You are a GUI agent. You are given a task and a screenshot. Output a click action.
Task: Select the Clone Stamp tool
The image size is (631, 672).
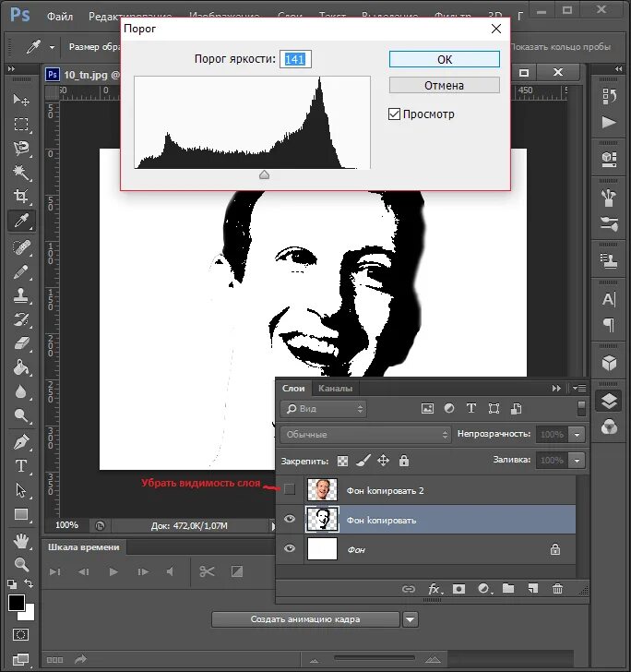pyautogui.click(x=20, y=295)
